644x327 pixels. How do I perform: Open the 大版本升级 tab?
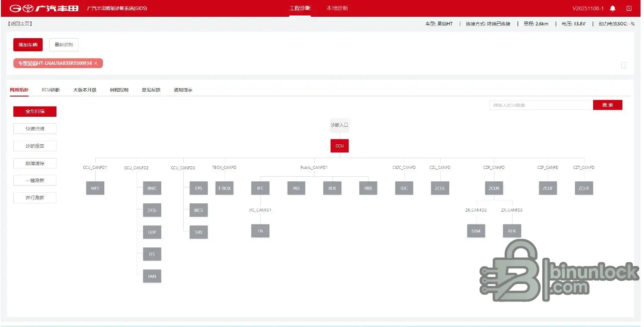[85, 90]
